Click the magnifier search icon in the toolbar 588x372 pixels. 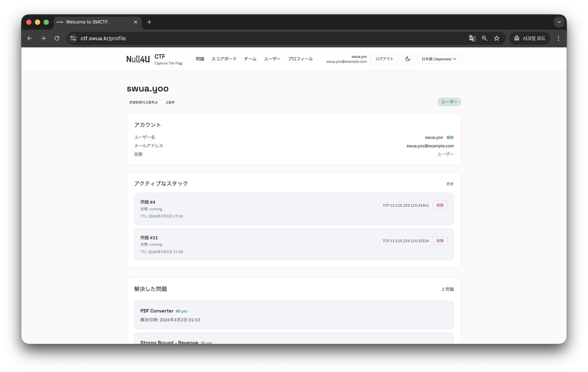point(484,38)
